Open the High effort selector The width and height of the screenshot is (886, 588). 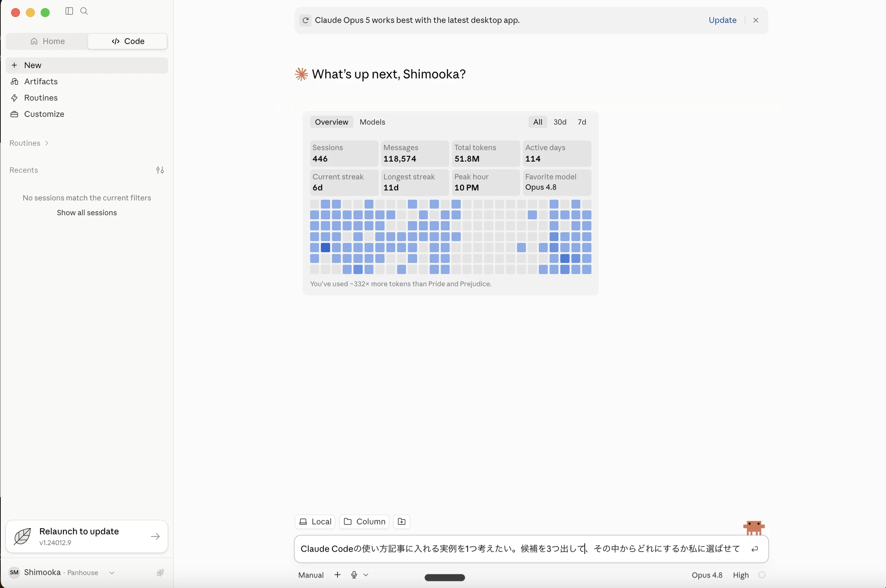click(x=741, y=575)
